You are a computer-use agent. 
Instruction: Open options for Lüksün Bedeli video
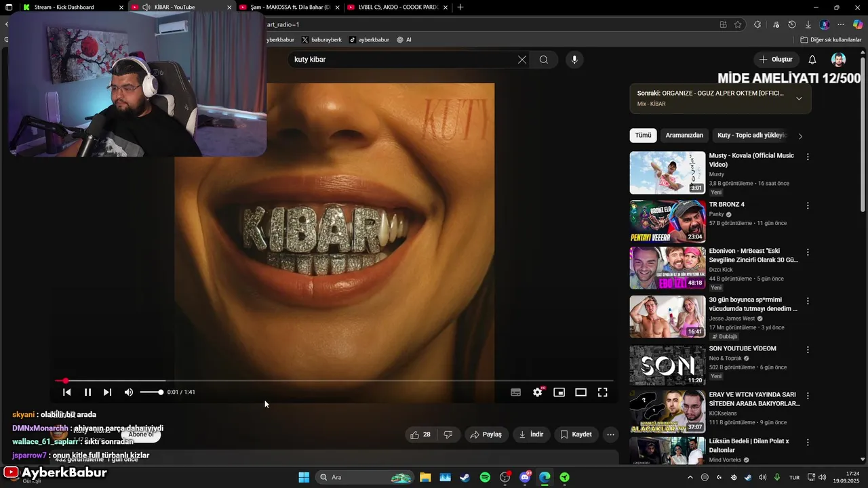pos(808,442)
